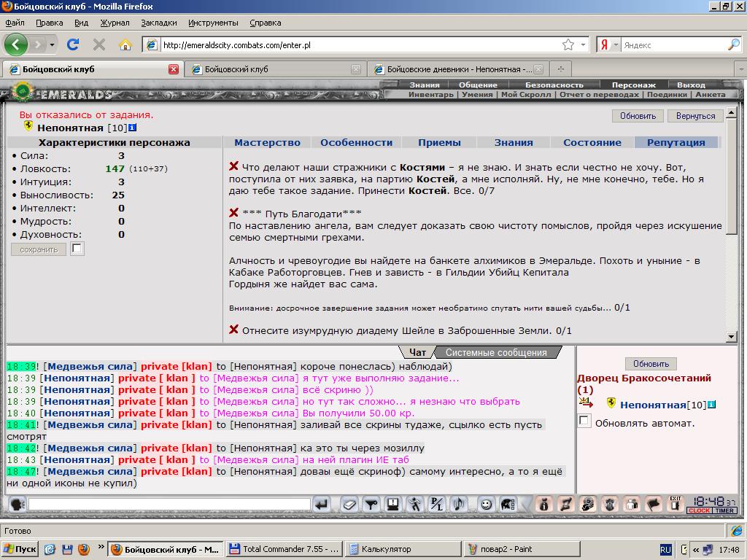Switch to Приемы tab
This screenshot has width=747, height=560.
tap(439, 142)
